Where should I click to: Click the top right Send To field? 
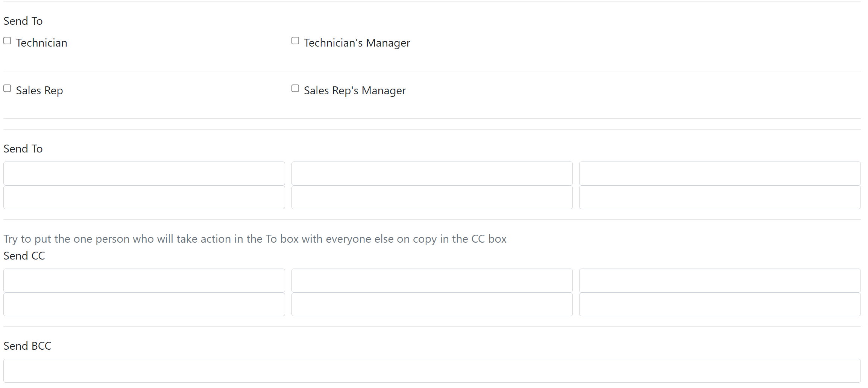click(720, 174)
